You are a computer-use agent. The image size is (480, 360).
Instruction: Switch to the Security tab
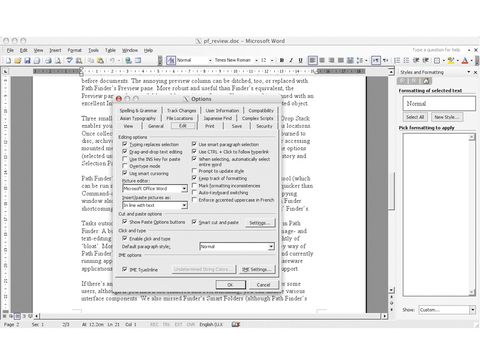(x=264, y=126)
